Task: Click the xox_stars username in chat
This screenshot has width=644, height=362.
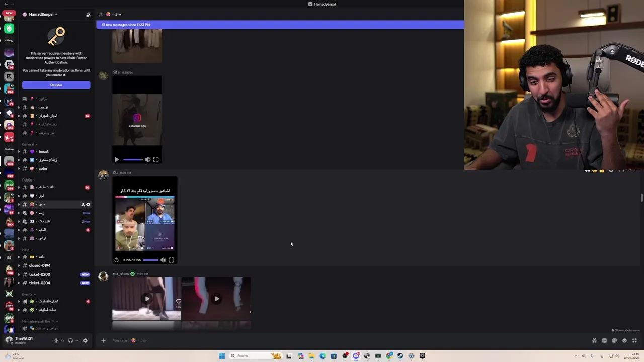Action: [121, 274]
